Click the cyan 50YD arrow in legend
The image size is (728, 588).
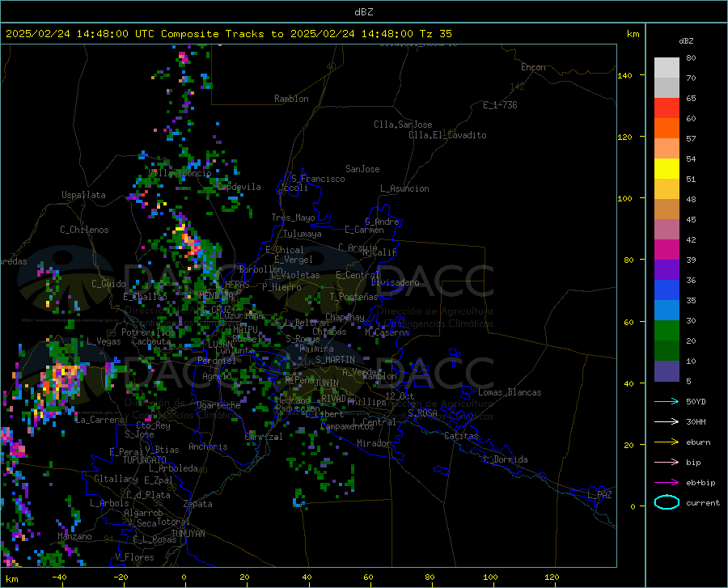click(x=667, y=401)
